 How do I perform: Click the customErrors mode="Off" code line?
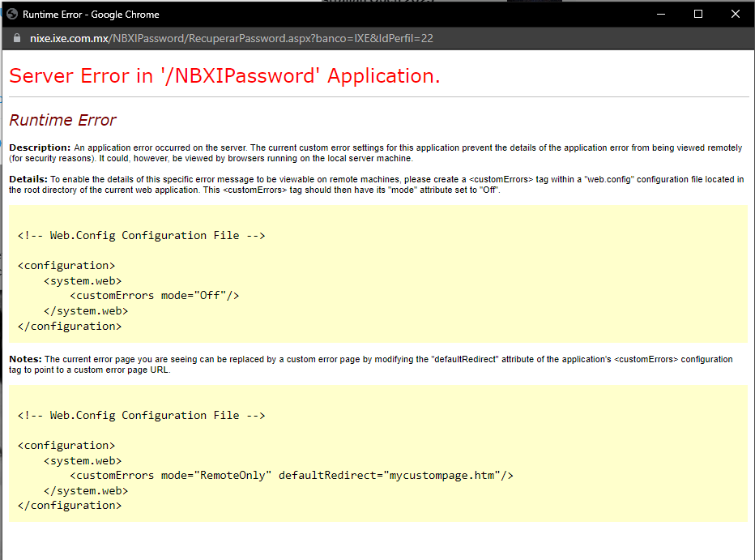point(155,295)
